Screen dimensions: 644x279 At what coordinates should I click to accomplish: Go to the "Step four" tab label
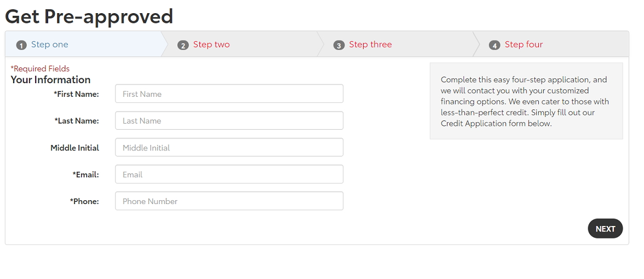524,45
